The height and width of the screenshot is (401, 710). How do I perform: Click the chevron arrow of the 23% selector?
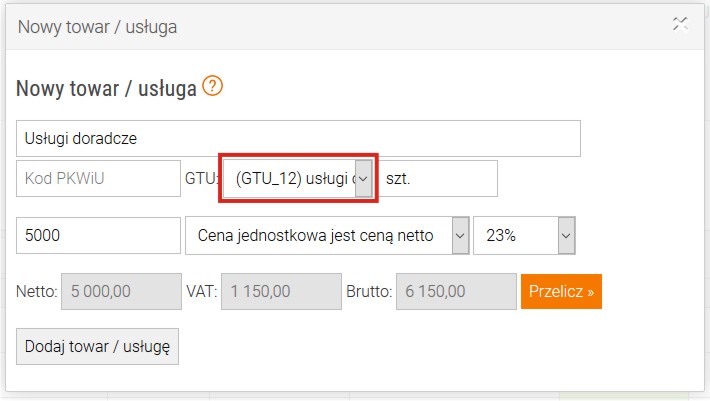[x=566, y=235]
